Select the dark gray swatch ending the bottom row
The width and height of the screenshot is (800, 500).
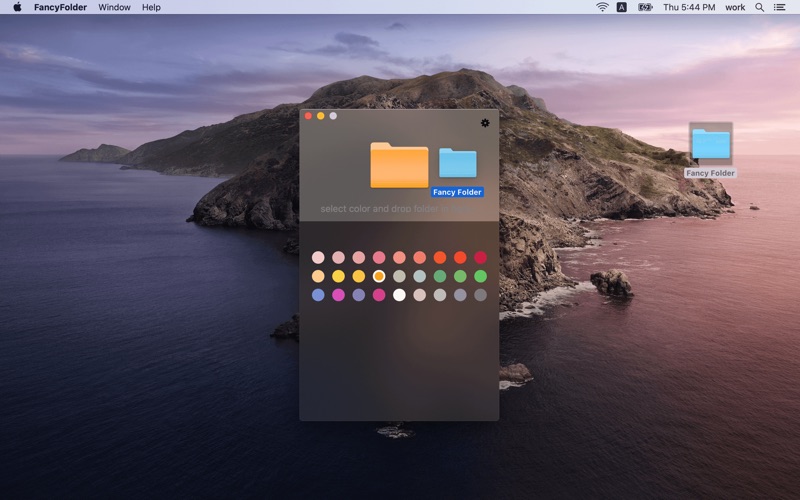click(x=480, y=295)
